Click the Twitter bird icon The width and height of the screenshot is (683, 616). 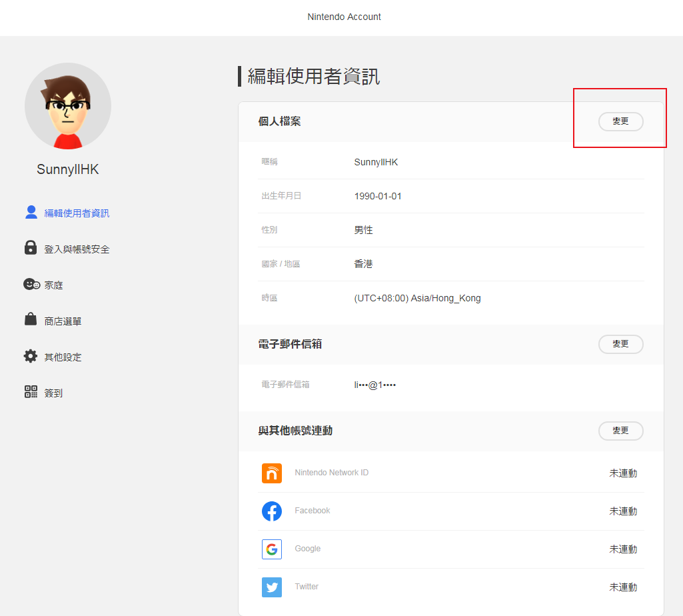click(x=272, y=587)
